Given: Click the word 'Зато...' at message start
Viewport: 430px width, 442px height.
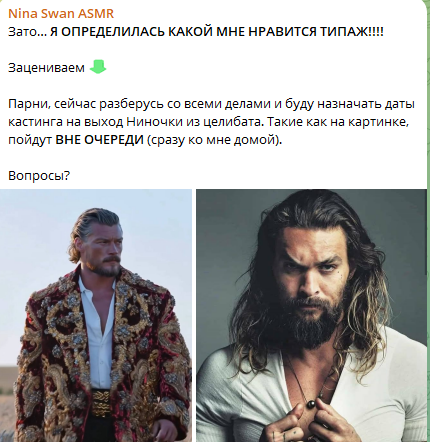Looking at the screenshot, I should coord(28,32).
